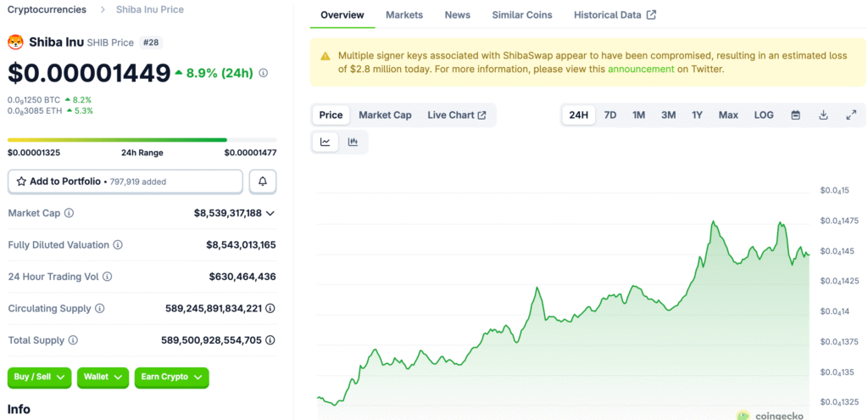Open the Historical Data tab
This screenshot has width=868, height=420.
click(x=615, y=15)
